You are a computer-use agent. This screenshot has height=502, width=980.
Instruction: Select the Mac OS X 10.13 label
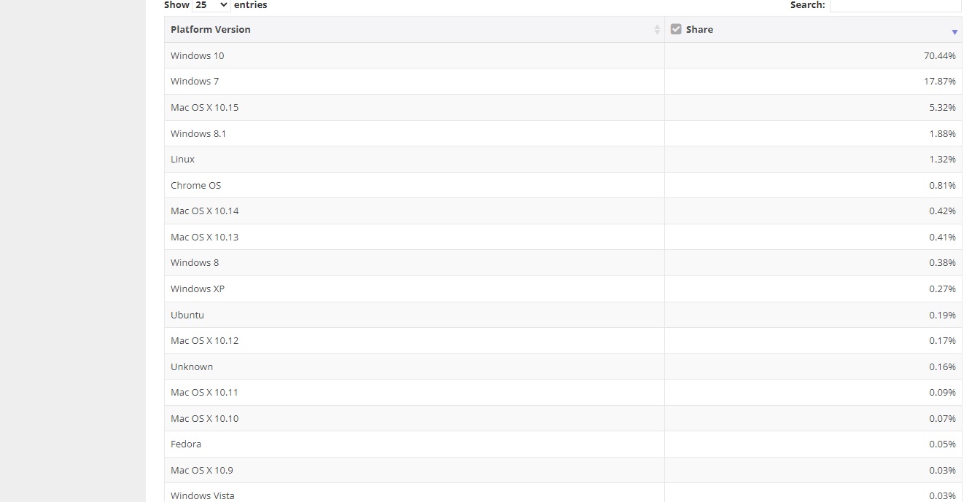pyautogui.click(x=205, y=237)
